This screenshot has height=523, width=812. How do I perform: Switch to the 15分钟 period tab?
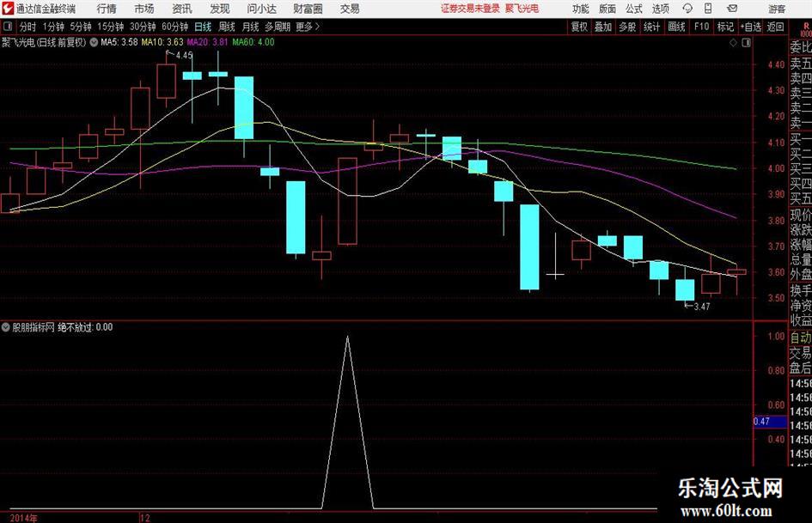[110, 27]
